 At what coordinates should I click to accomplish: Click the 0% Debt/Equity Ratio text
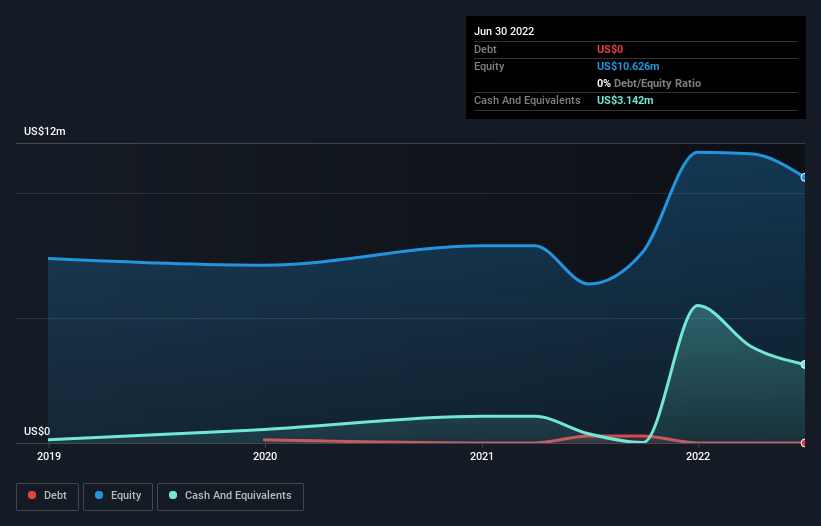point(649,83)
